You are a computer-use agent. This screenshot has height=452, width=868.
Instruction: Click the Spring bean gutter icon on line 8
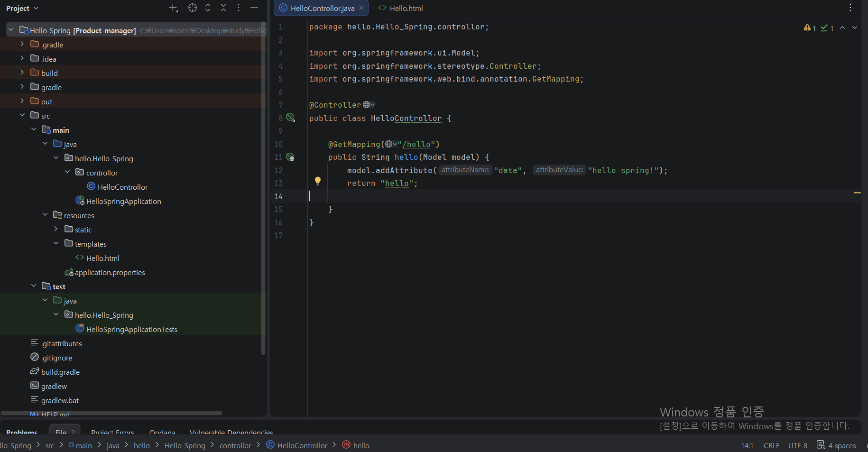[291, 118]
